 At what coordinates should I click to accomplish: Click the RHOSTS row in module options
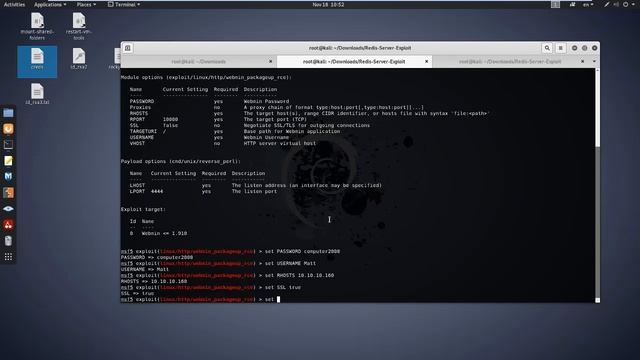tap(309, 113)
